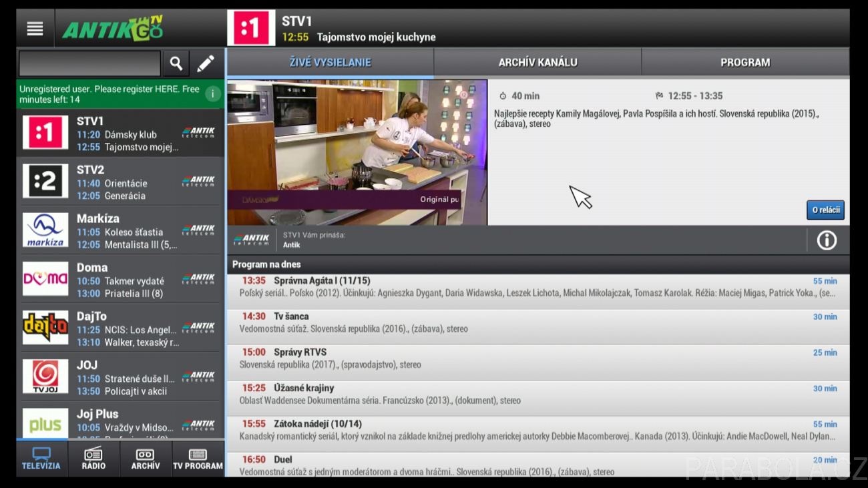Select Televízia in bottom navigation

point(41,459)
